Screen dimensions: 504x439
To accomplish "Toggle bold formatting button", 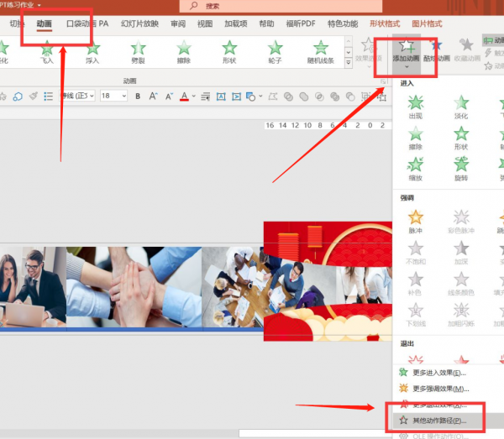I will pyautogui.click(x=138, y=96).
